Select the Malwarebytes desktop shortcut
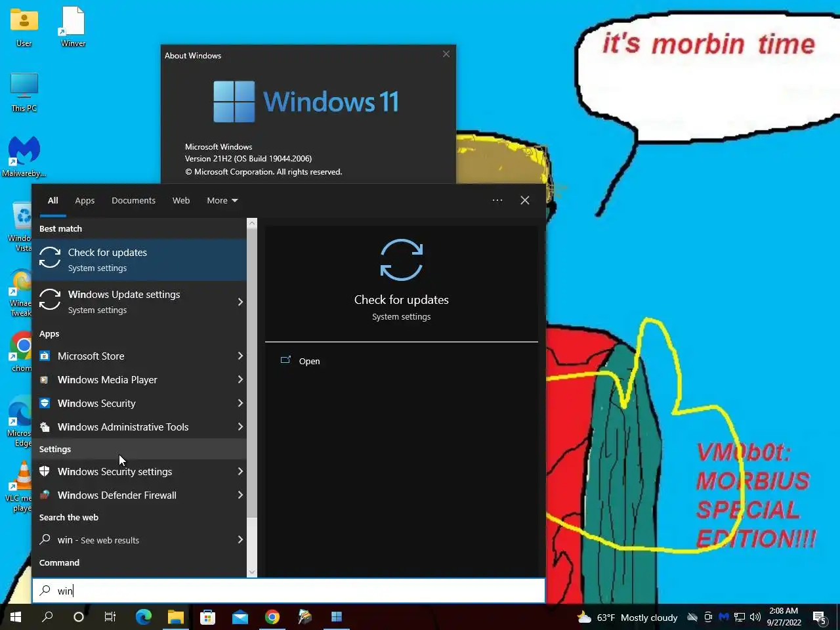The image size is (840, 630). point(24,157)
